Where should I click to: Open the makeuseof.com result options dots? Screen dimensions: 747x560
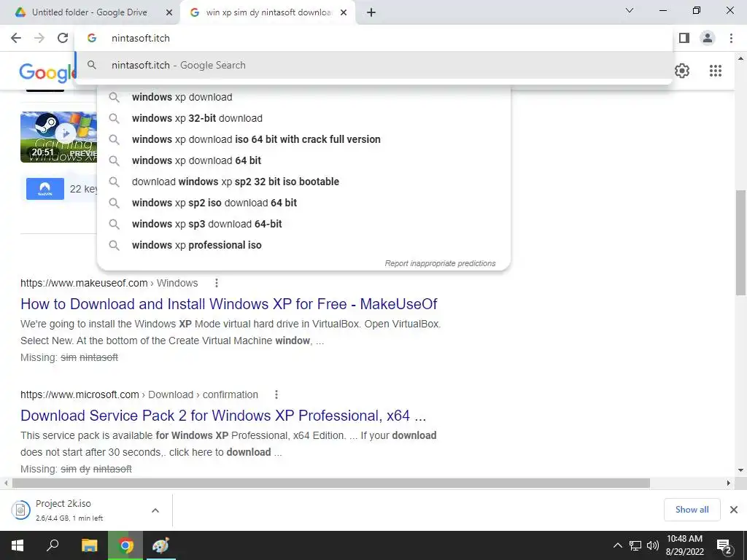[216, 283]
